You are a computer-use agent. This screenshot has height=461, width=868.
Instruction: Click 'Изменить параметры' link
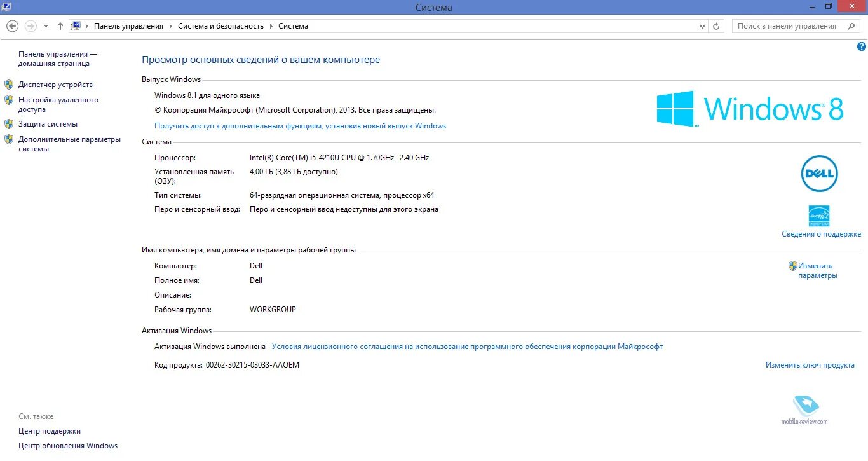click(x=818, y=271)
